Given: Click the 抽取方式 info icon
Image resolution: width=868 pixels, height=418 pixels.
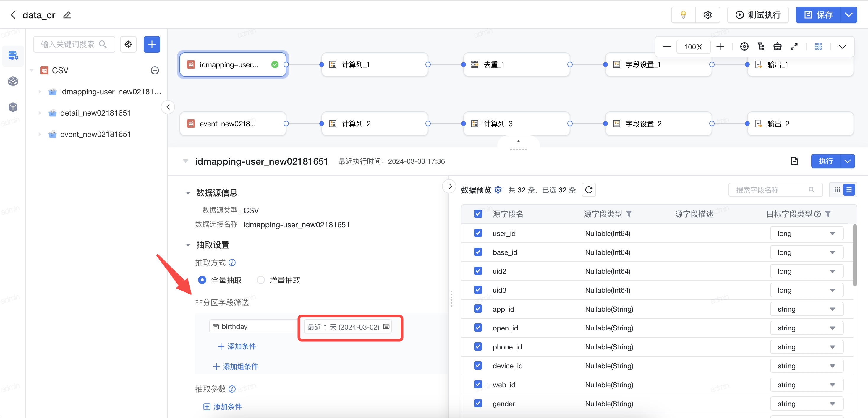Looking at the screenshot, I should (232, 263).
